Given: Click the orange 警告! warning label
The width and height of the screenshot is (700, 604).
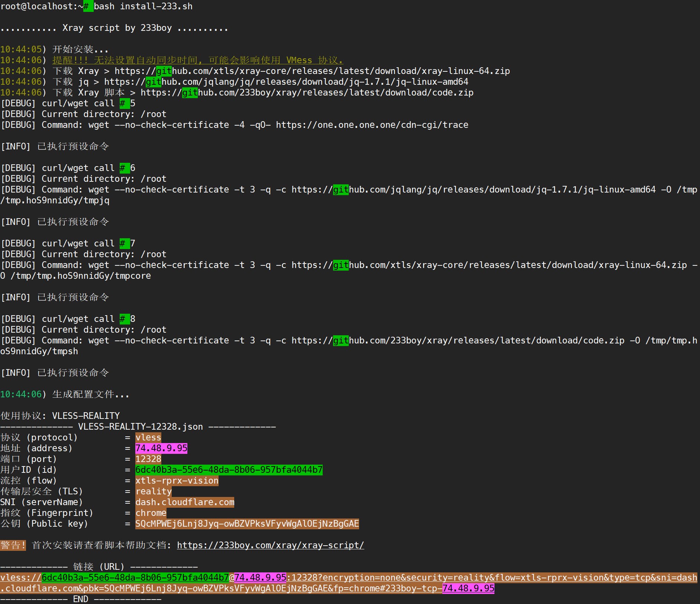Looking at the screenshot, I should click(x=13, y=545).
